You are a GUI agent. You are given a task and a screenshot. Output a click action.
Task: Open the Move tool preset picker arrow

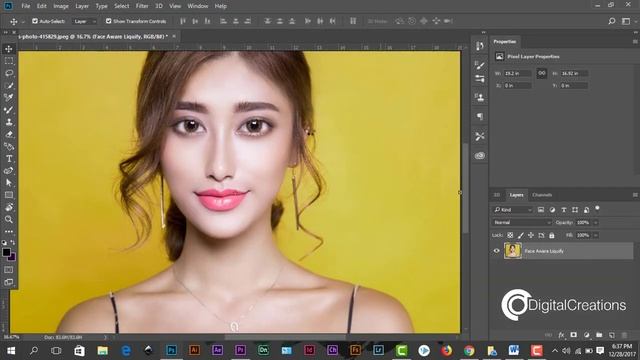coord(23,21)
